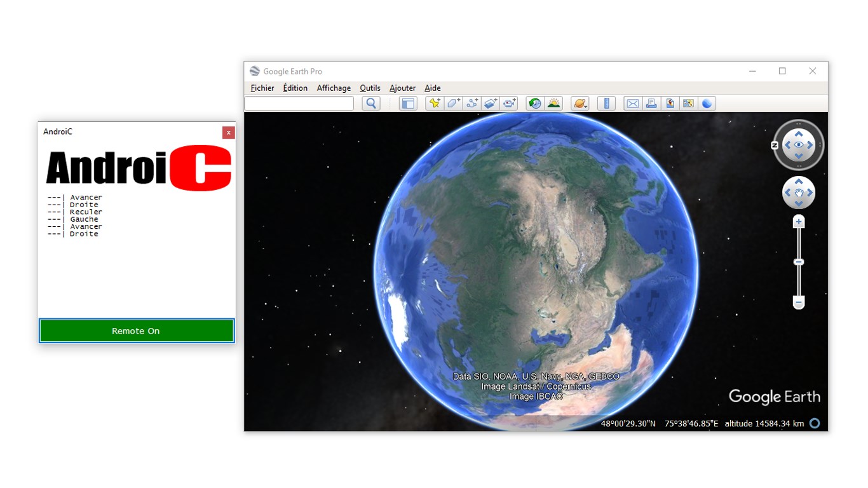Image resolution: width=868 pixels, height=488 pixels.
Task: Save image using the save image icon
Action: 670,103
